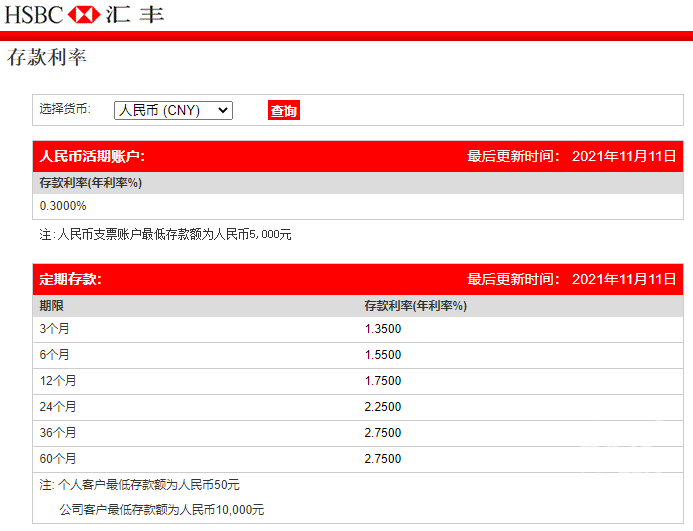Click 存款利率(年利率%) header in 活期账户 section
The height and width of the screenshot is (531, 693).
click(91, 183)
